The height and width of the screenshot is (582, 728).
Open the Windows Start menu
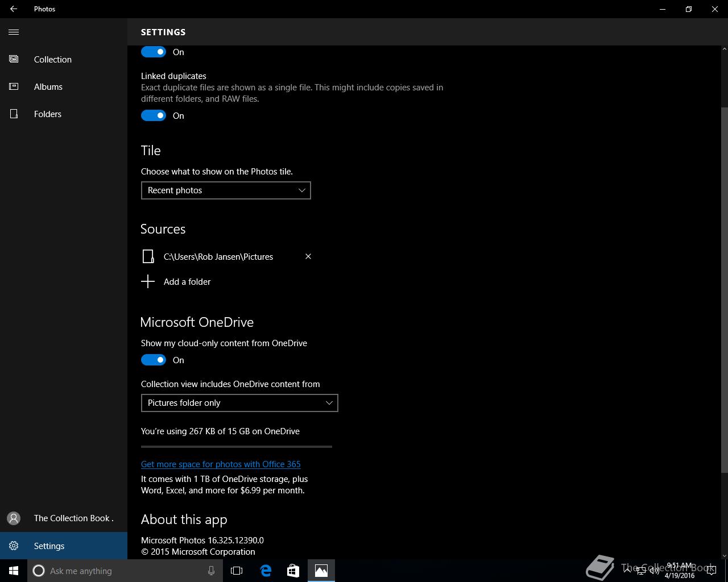click(x=14, y=571)
